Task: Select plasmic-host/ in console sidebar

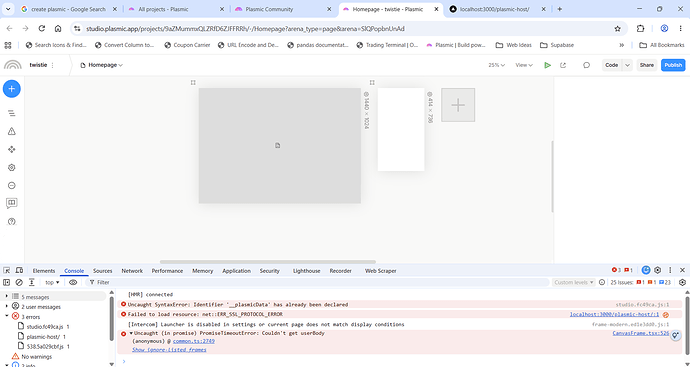Action: [43, 337]
